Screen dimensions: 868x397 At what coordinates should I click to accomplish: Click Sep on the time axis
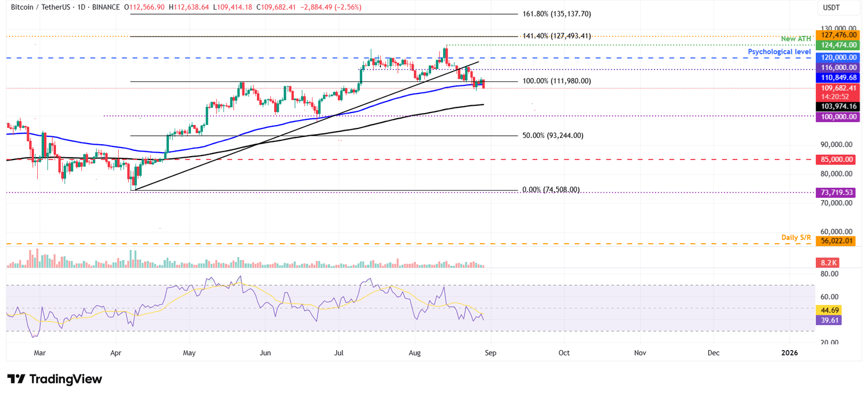[x=491, y=352]
